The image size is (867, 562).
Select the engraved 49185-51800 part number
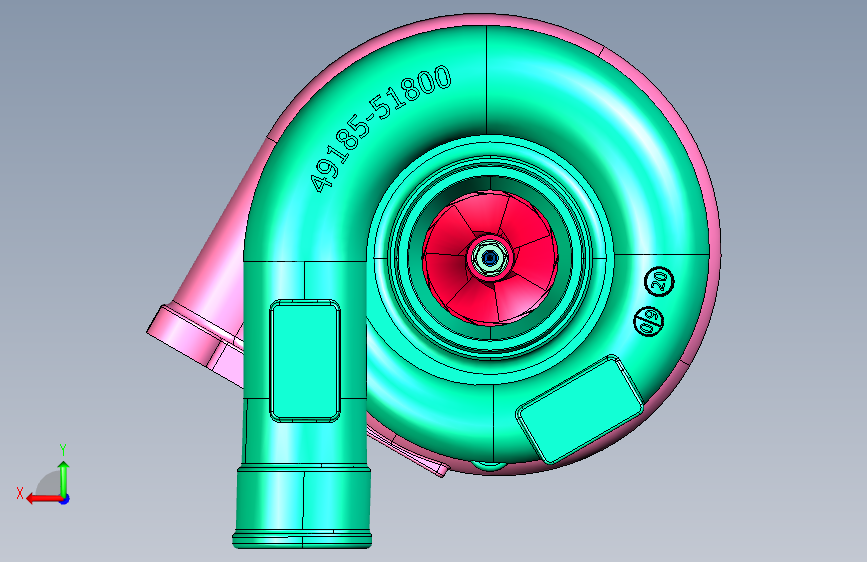click(380, 128)
